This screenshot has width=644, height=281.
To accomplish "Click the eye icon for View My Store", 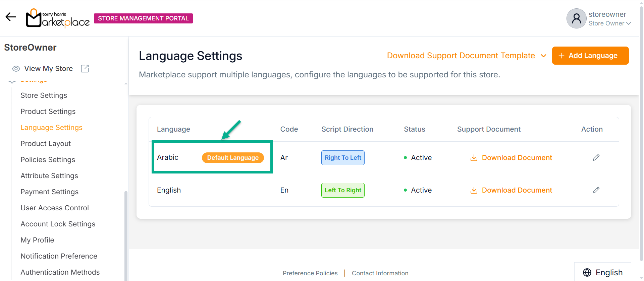I will (x=16, y=69).
